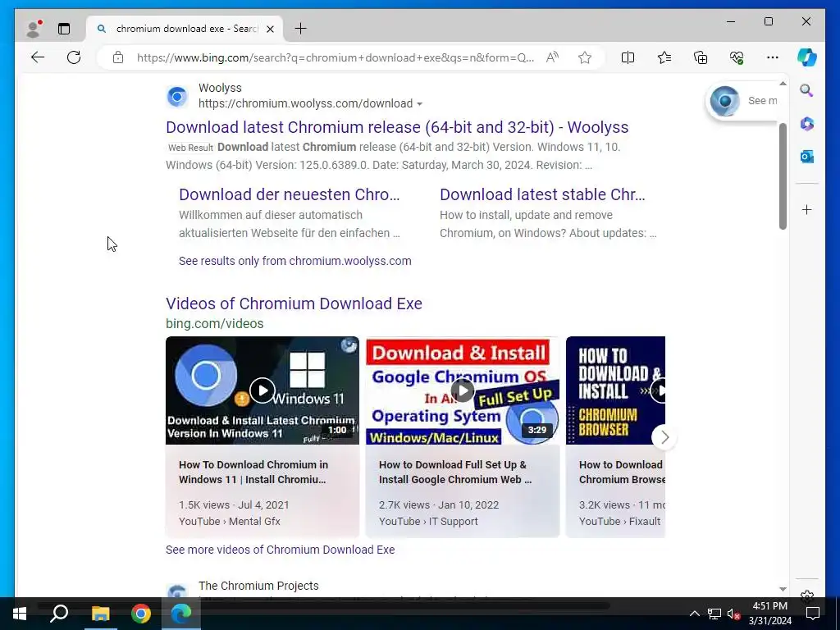This screenshot has width=840, height=630.
Task: Click Microsoft Edge taskbar icon
Action: coord(181,614)
